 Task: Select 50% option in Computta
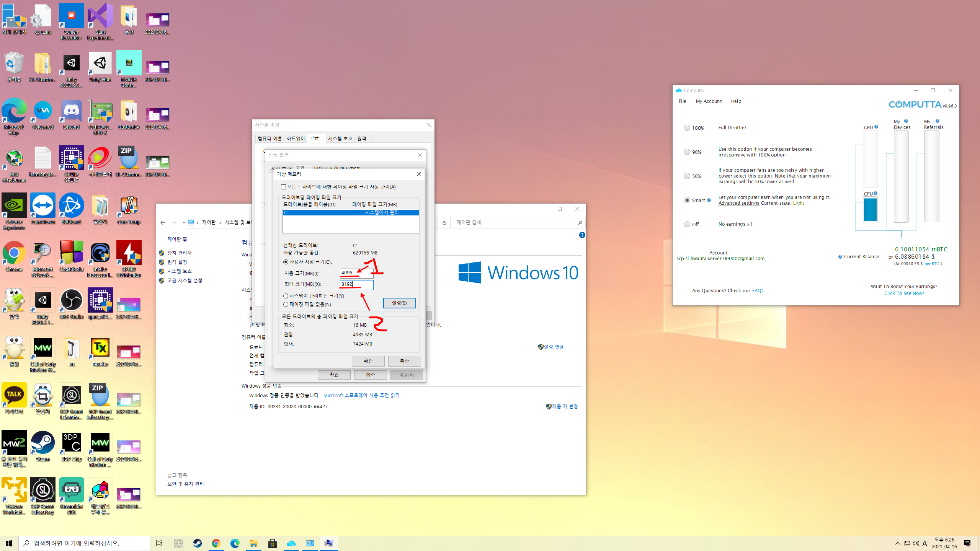point(687,176)
